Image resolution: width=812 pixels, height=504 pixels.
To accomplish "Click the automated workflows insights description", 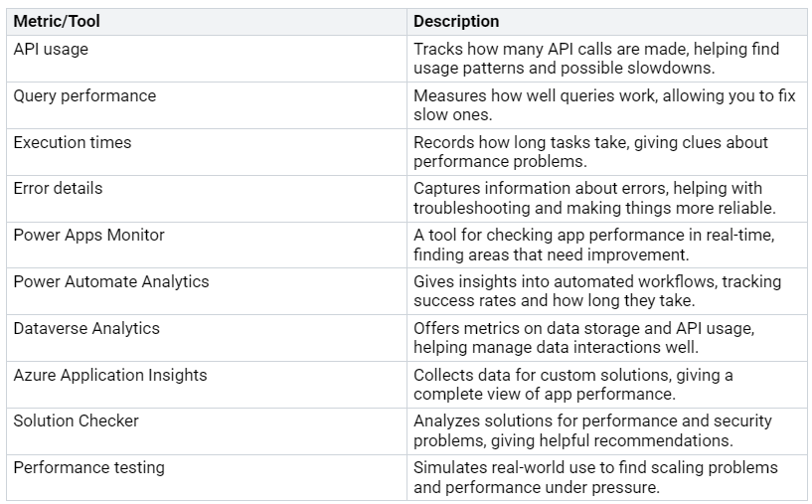I will (x=596, y=291).
